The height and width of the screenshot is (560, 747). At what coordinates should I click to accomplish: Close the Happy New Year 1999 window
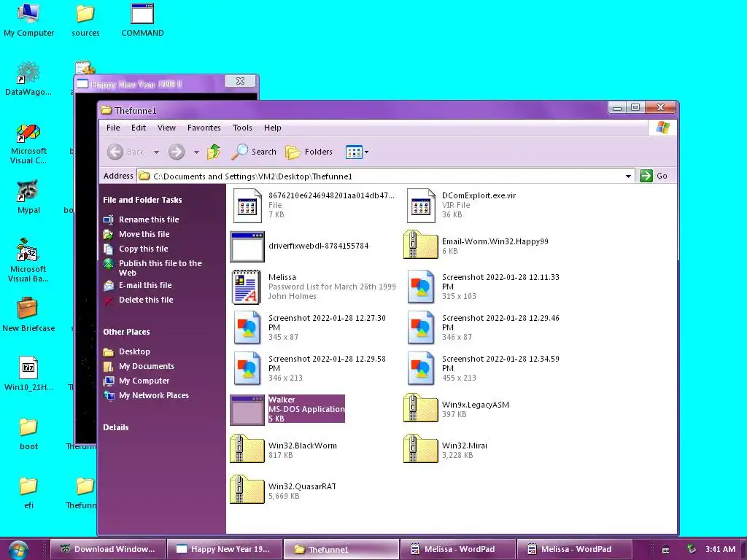pyautogui.click(x=241, y=82)
